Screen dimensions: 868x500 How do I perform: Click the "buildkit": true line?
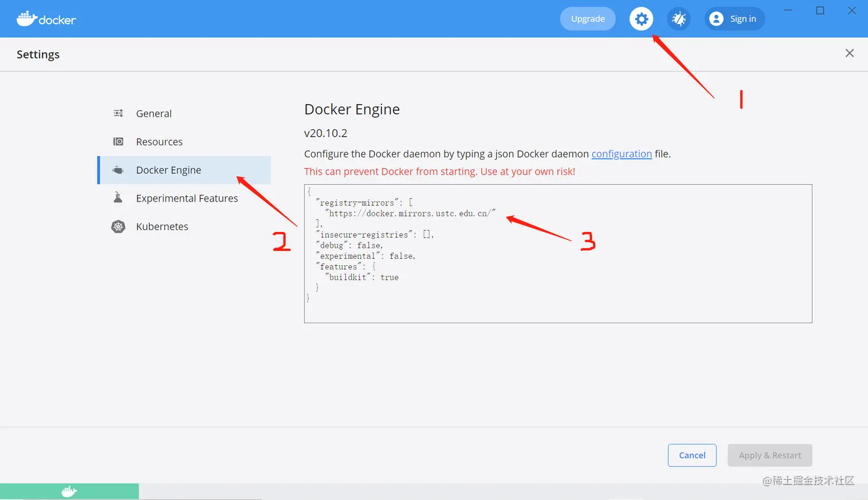tap(362, 277)
